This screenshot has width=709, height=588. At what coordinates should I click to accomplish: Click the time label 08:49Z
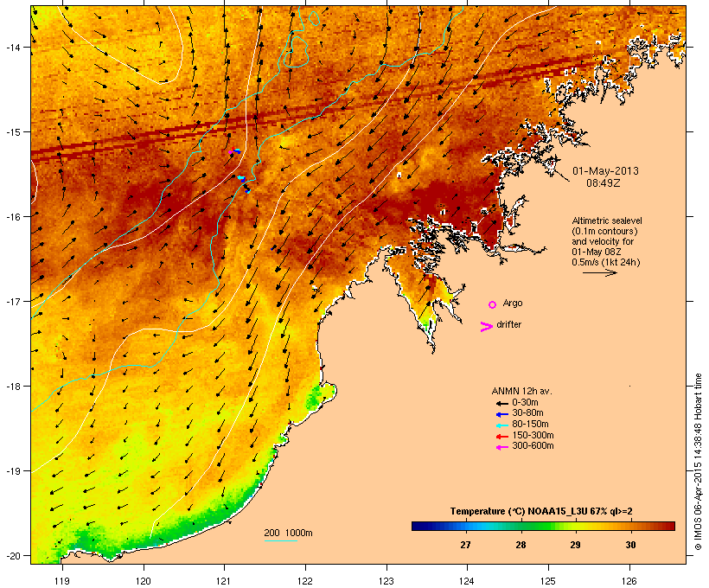click(x=604, y=183)
